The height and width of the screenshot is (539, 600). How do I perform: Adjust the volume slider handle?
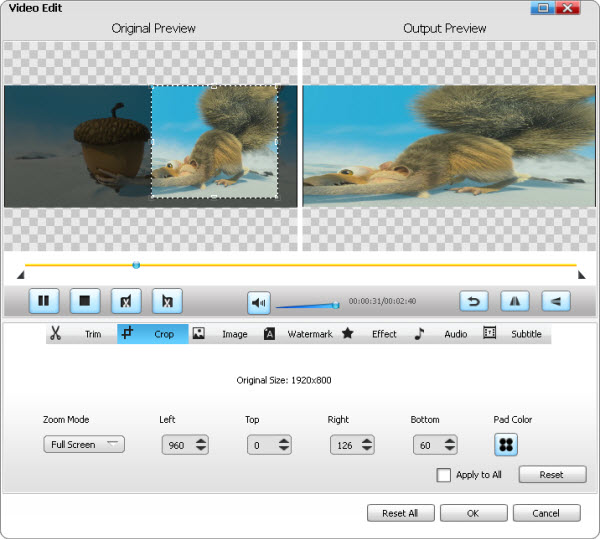tap(336, 305)
